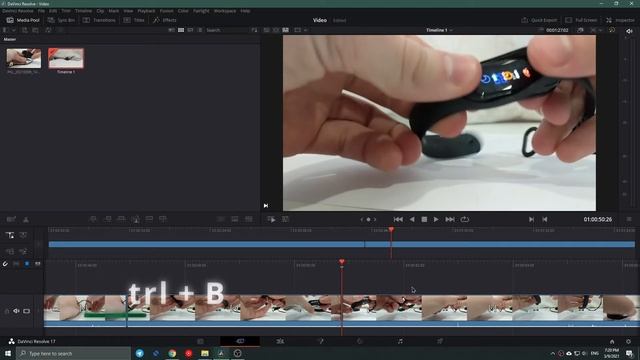The width and height of the screenshot is (640, 360).
Task: Switch to the Fairlight page
Action: (x=400, y=341)
